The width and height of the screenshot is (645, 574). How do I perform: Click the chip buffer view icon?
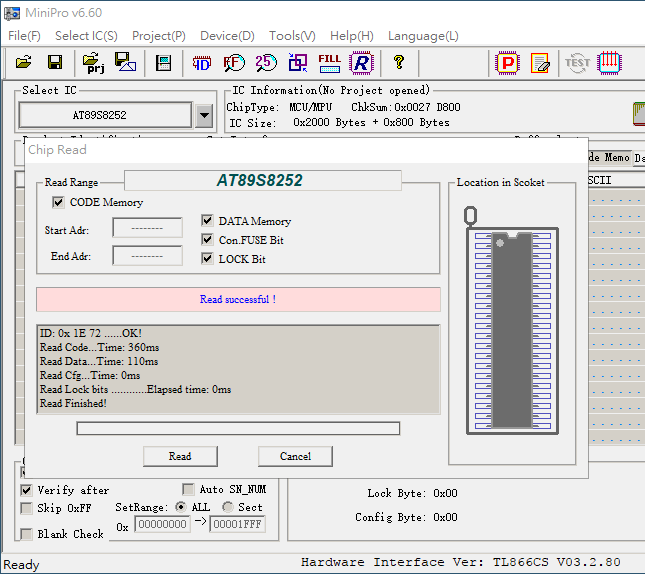pyautogui.click(x=163, y=63)
